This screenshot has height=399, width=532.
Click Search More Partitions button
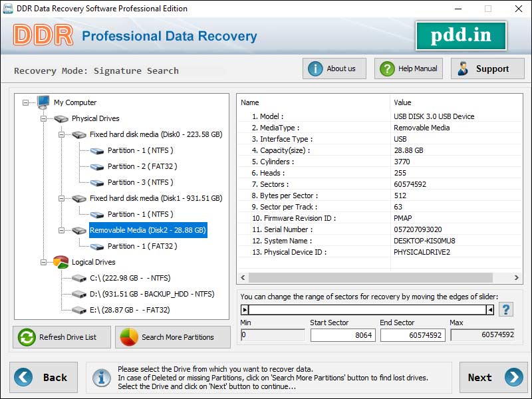tap(173, 337)
